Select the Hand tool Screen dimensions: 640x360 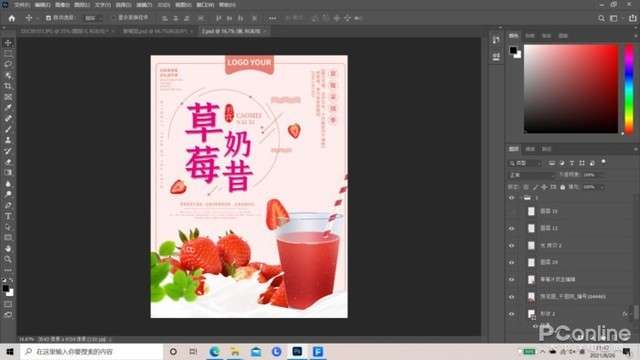click(x=8, y=249)
